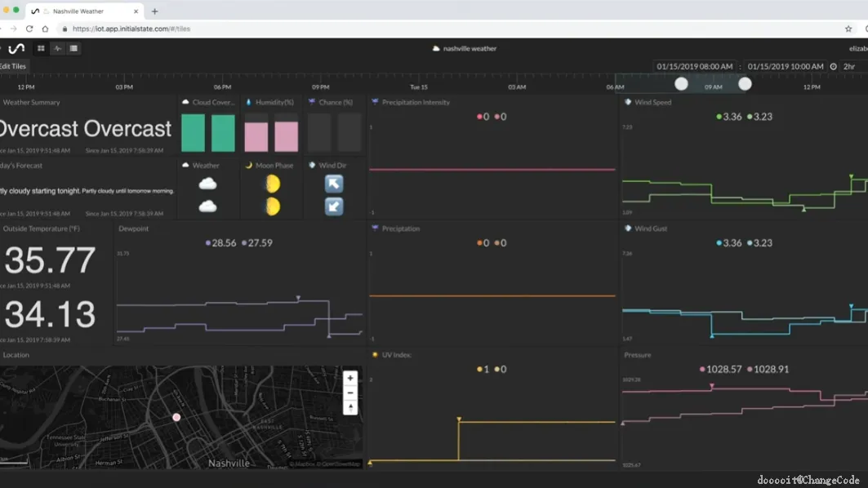868x488 pixels.
Task: Click the first green Cloud Cover bar
Action: [194, 133]
